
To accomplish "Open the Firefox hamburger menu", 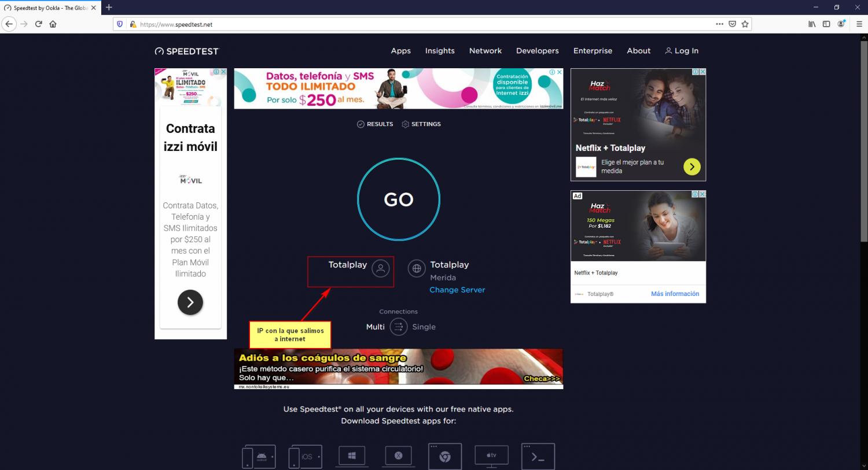I will point(858,24).
